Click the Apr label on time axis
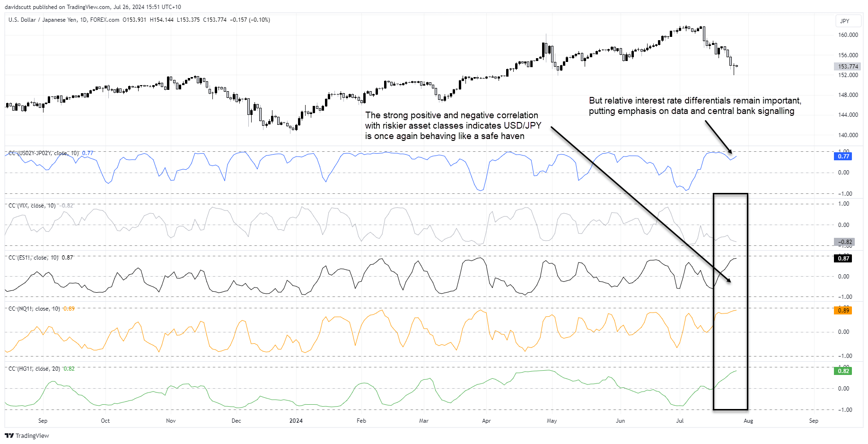The height and width of the screenshot is (444, 868). 486,421
